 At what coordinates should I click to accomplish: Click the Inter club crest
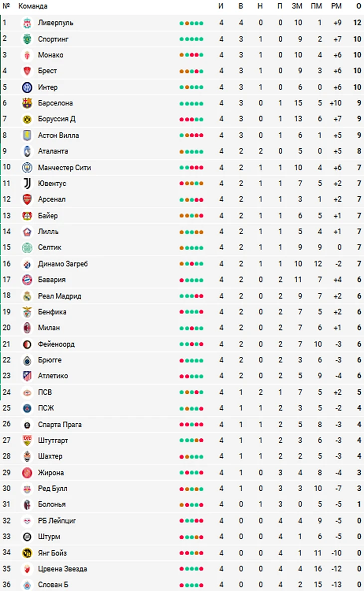coord(27,87)
